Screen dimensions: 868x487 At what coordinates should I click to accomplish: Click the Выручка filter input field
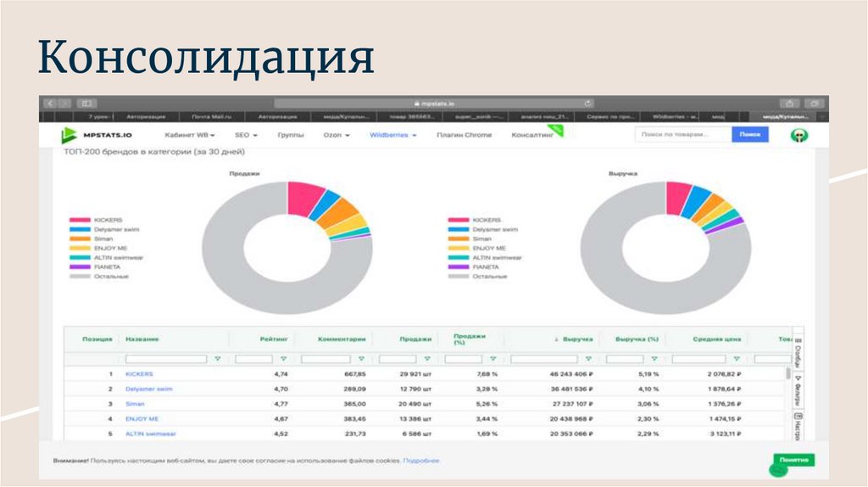543,359
